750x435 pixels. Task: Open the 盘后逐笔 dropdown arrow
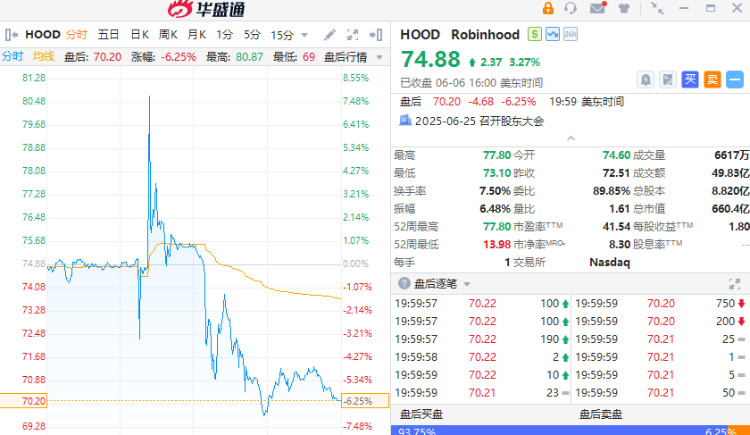pyautogui.click(x=467, y=284)
